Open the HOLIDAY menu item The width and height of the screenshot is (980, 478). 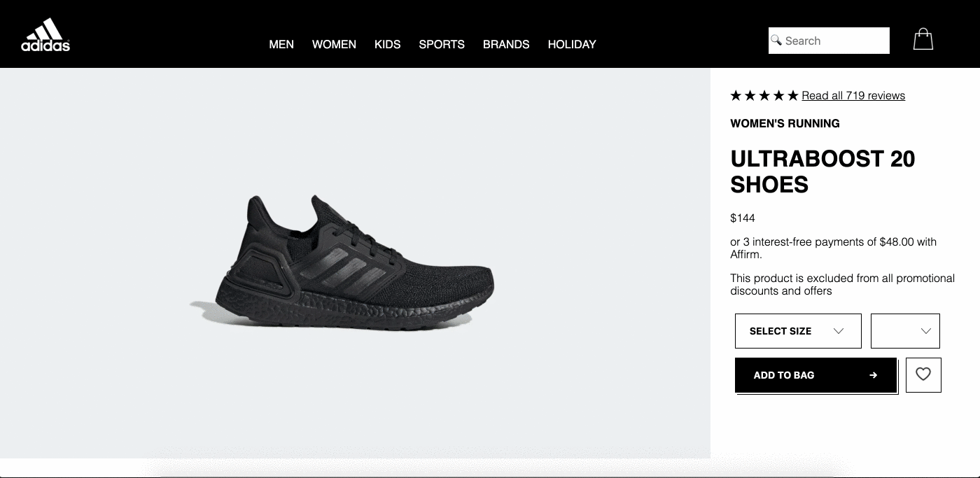572,44
